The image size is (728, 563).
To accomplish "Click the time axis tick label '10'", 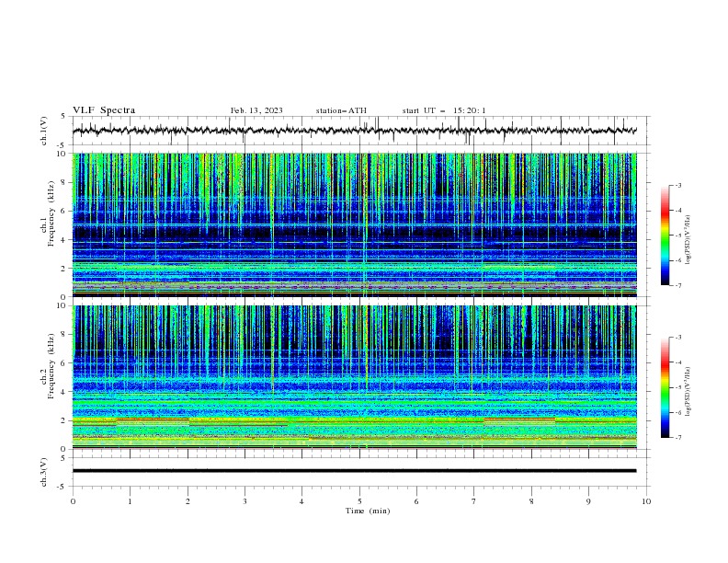I will [x=646, y=501].
